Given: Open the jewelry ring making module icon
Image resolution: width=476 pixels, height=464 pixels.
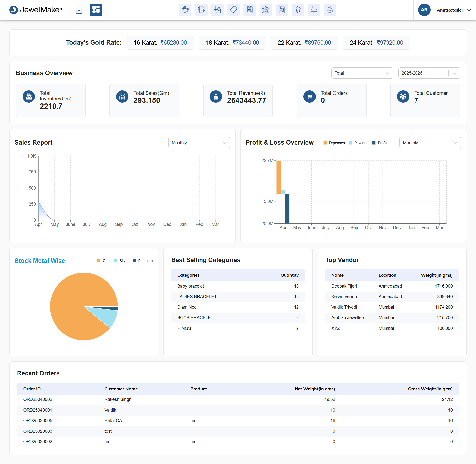Looking at the screenshot, I should click(185, 10).
